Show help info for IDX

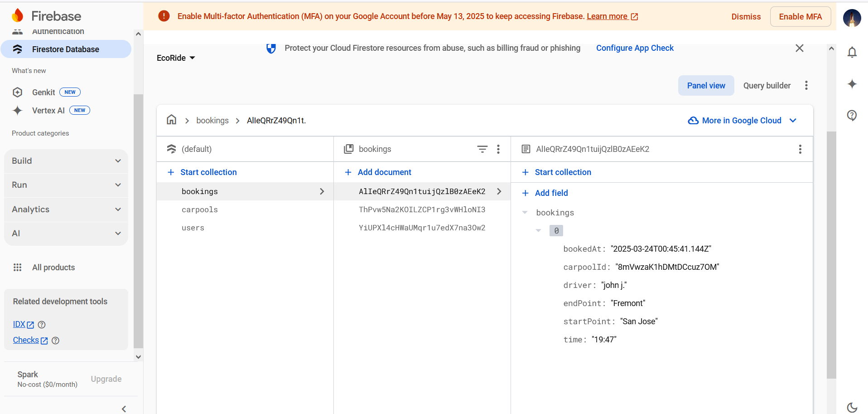(x=42, y=325)
